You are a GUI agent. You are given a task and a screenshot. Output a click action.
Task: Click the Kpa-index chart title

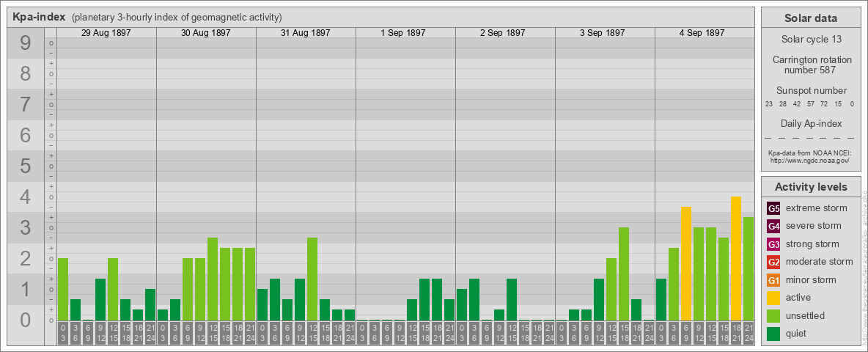[x=39, y=17]
